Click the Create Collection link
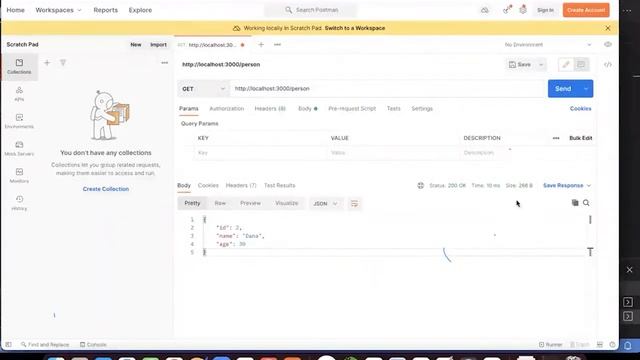 (x=106, y=189)
